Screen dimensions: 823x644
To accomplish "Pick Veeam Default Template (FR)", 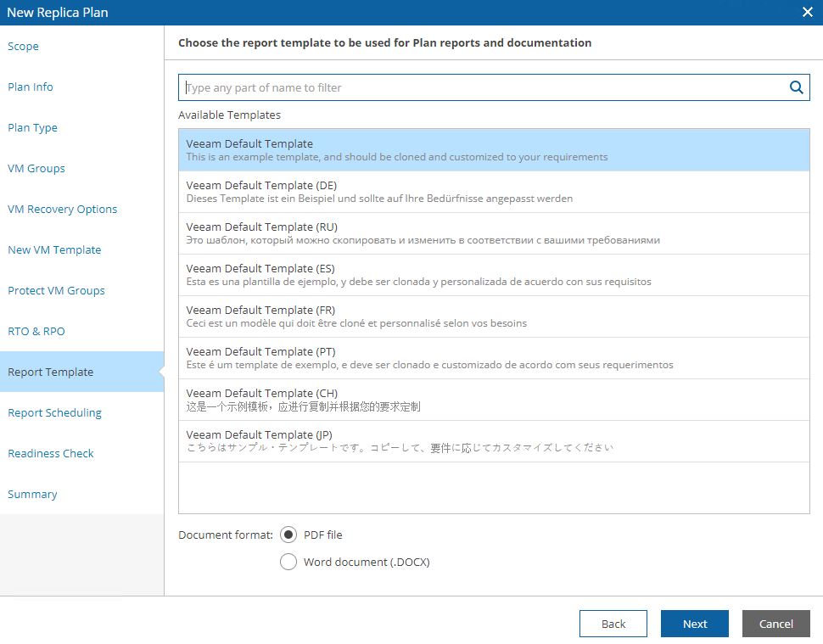I will point(494,316).
